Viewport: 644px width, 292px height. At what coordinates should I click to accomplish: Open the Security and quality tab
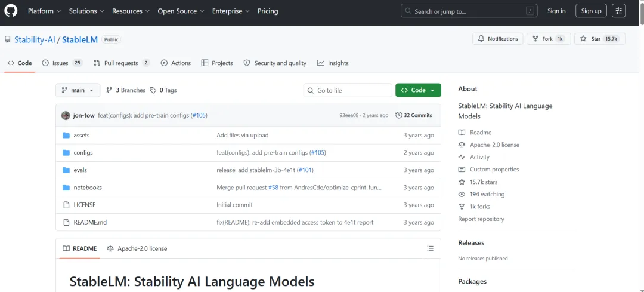point(275,63)
